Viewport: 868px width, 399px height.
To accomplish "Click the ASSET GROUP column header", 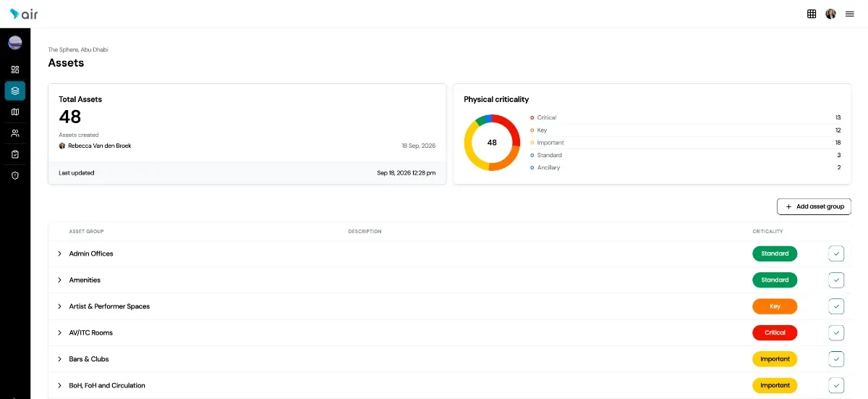I will tap(86, 232).
